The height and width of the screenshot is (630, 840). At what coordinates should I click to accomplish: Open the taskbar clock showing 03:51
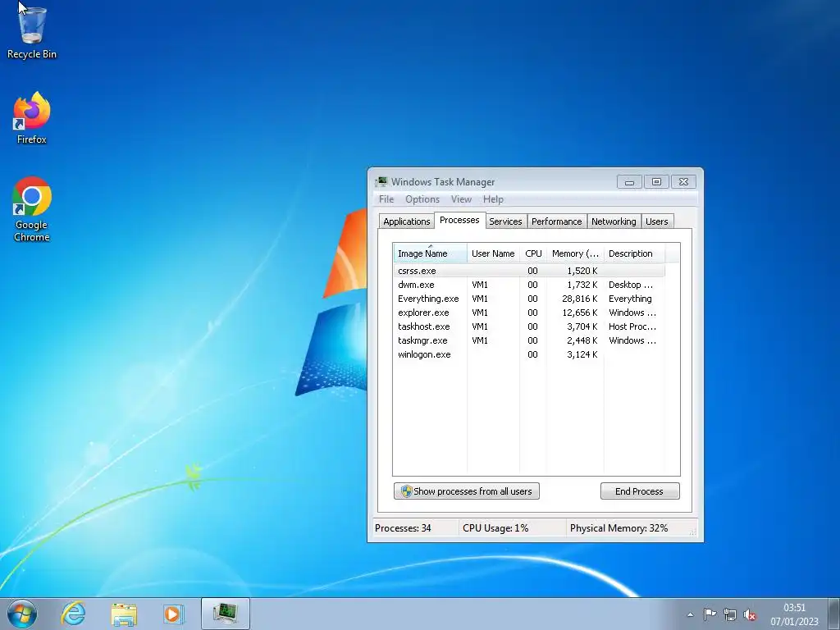794,614
